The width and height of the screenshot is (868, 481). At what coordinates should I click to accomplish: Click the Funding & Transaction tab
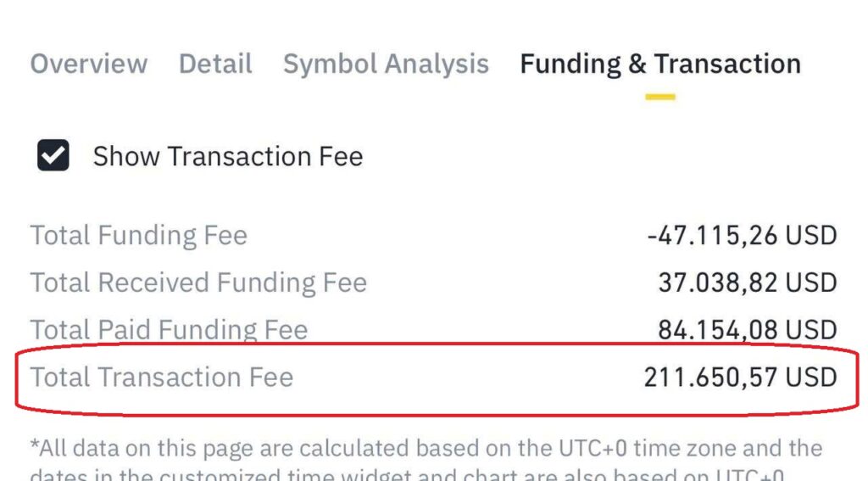pos(660,64)
